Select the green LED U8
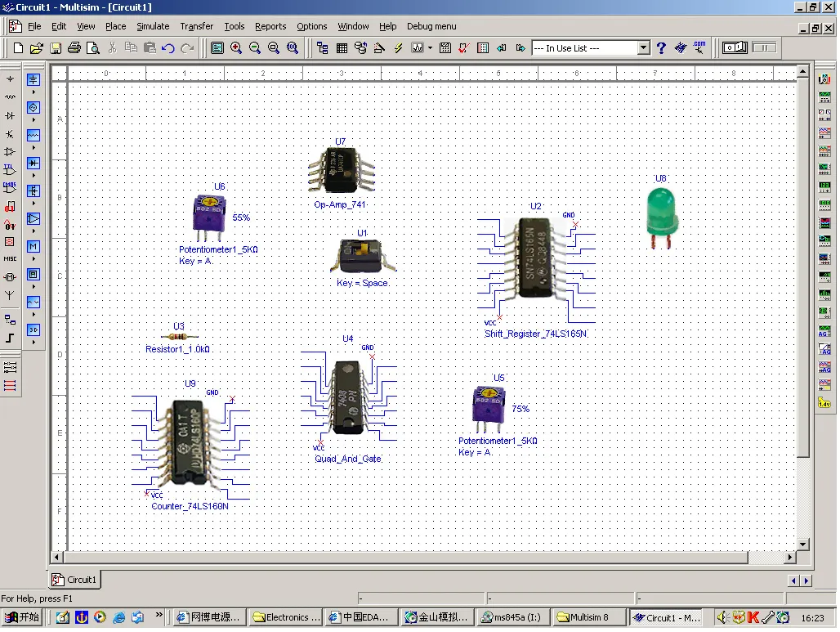 click(x=662, y=217)
